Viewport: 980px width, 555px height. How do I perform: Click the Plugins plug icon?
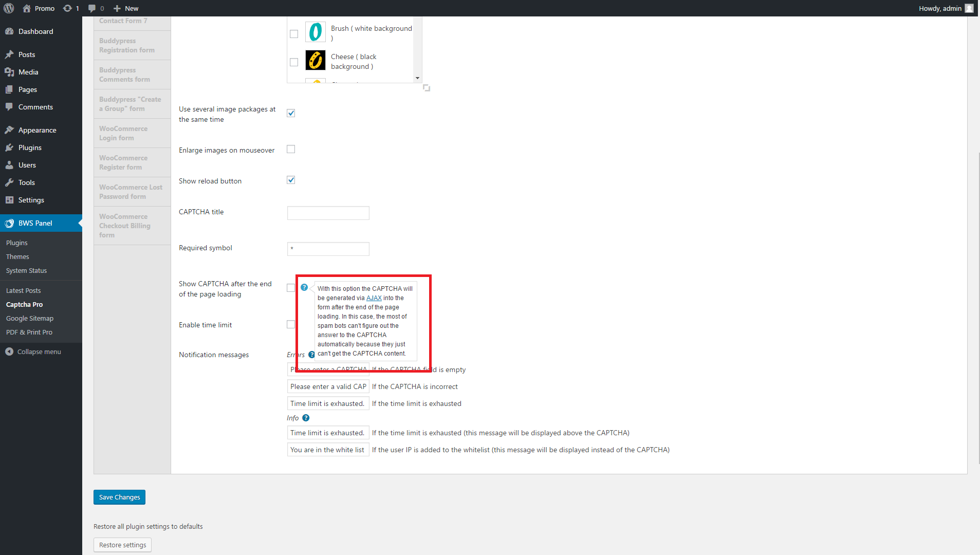point(9,147)
